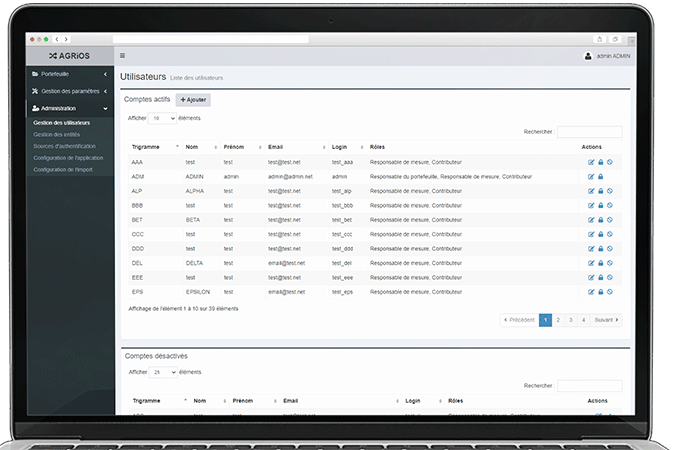Deactivate user ALP with ban icon

click(610, 191)
